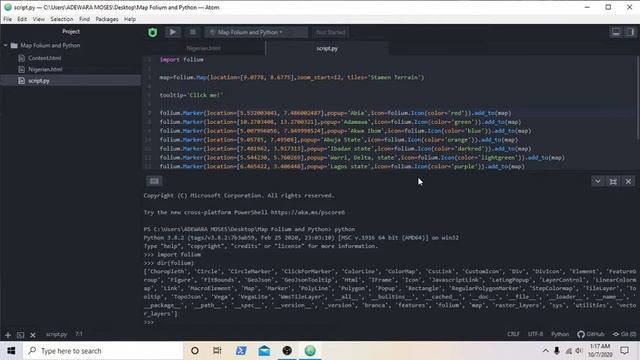Open the volume tray icon
Screen dimensions: 640x360
click(579, 351)
